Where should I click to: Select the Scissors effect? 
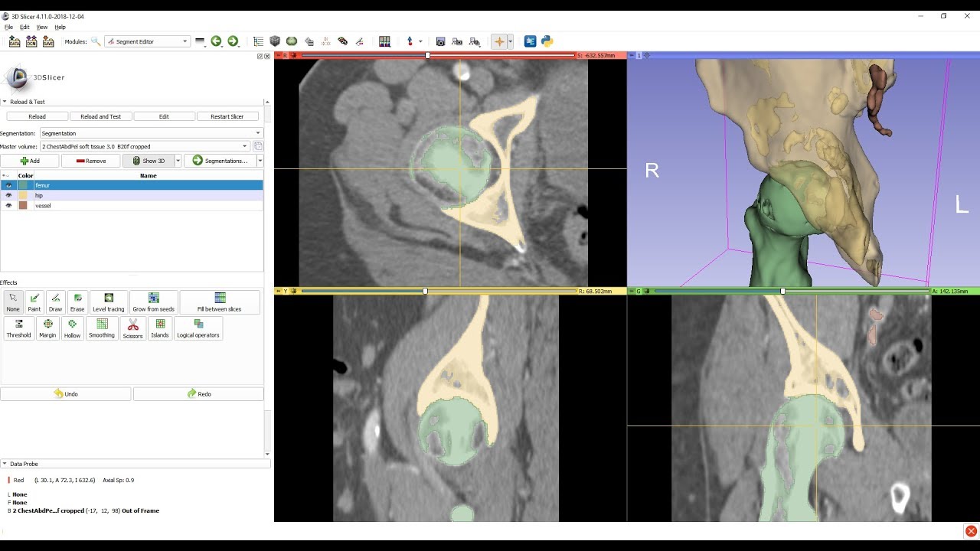(x=132, y=328)
